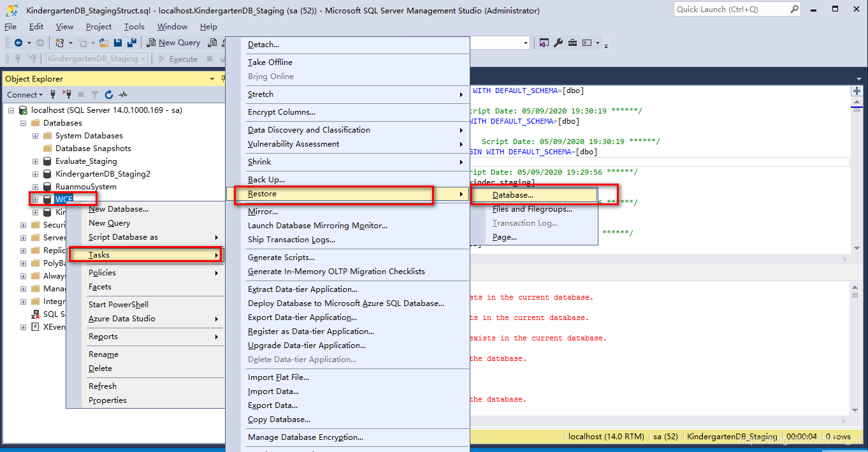This screenshot has width=868, height=452.
Task: Open the Tools menu
Action: tap(134, 27)
